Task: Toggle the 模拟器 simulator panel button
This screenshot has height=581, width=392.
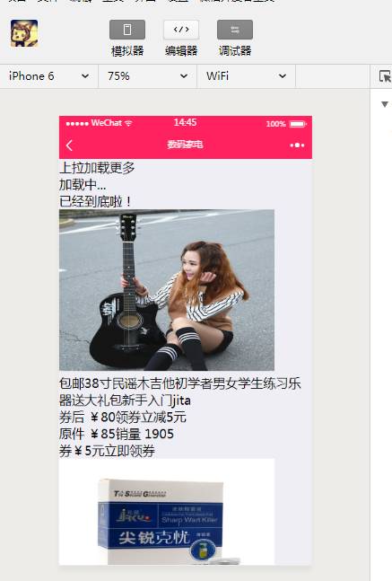Action: tap(127, 30)
